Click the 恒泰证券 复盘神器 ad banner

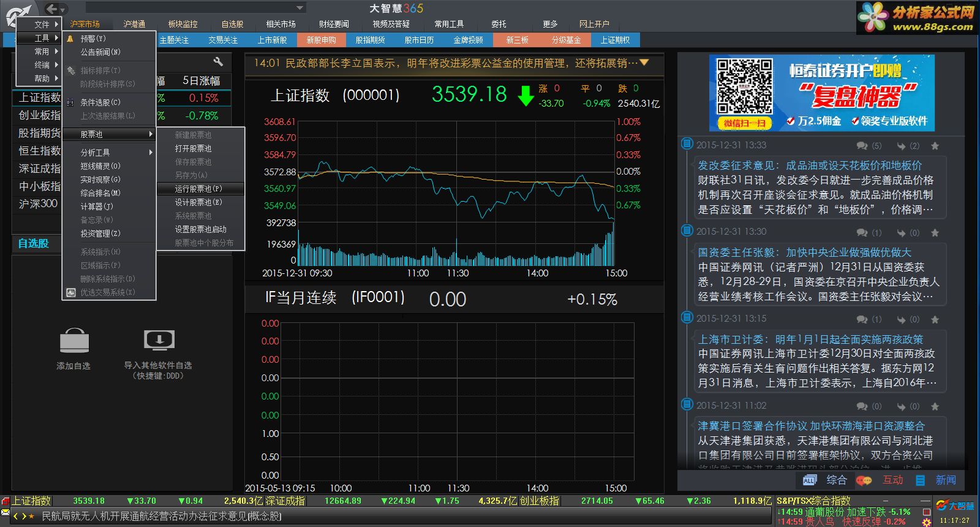pos(822,93)
